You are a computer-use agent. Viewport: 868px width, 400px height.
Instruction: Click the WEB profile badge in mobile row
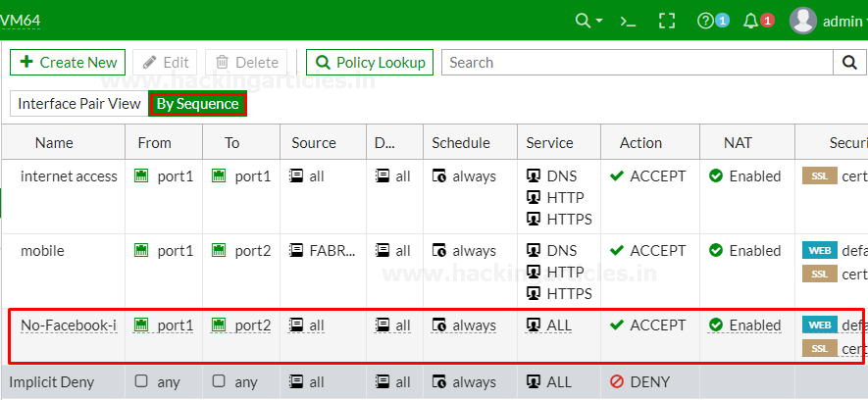click(818, 250)
